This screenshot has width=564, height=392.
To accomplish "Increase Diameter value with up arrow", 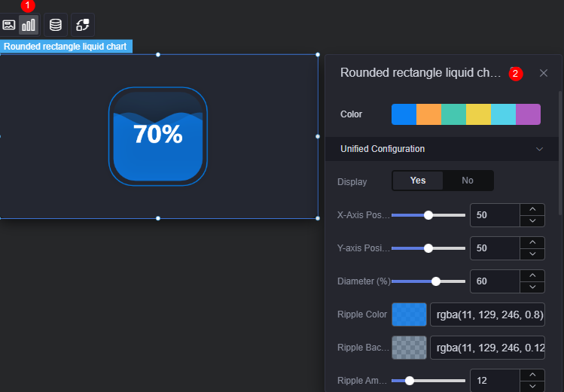I will (x=532, y=275).
